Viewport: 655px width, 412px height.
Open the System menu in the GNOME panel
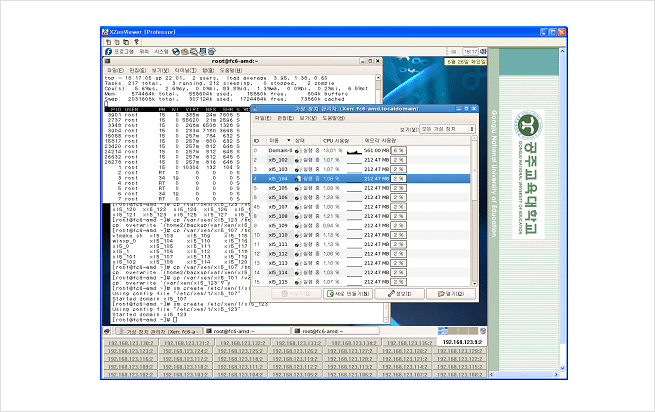pyautogui.click(x=161, y=51)
